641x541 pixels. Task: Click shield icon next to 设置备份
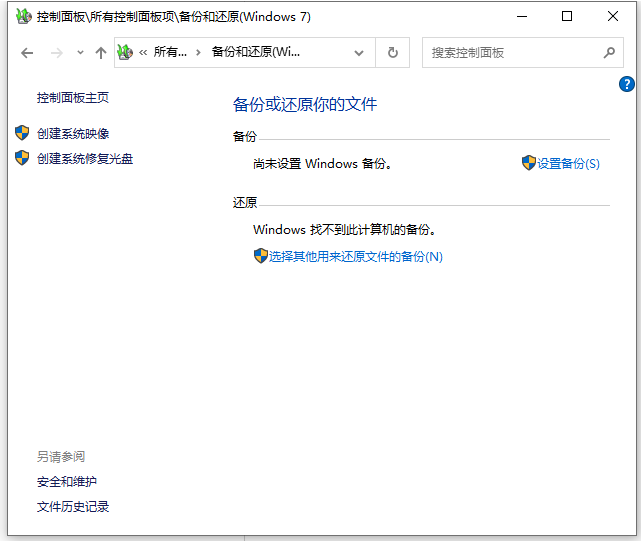[x=529, y=163]
